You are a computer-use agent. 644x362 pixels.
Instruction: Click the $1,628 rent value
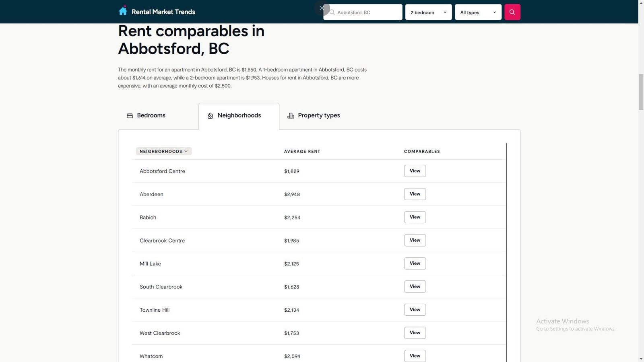point(291,287)
